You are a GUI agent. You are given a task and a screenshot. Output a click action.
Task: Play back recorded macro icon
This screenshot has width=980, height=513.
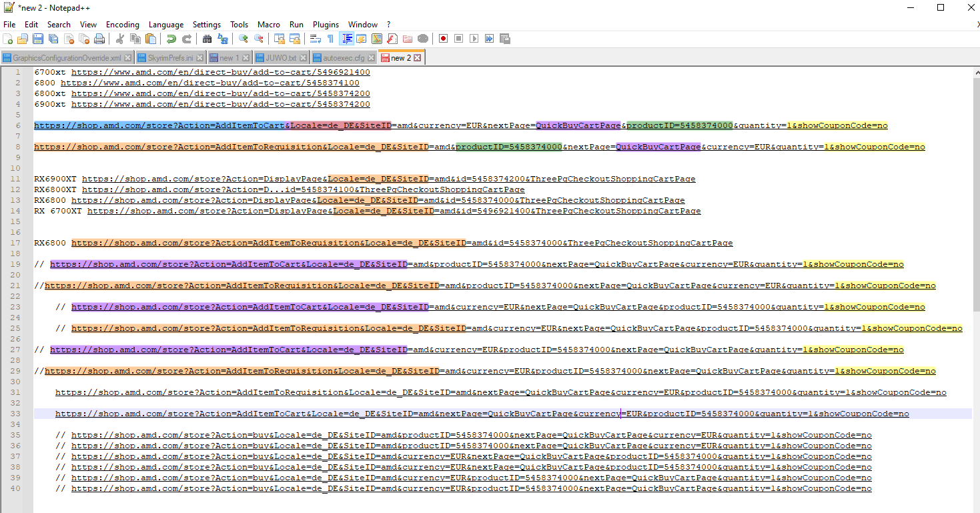click(x=474, y=39)
